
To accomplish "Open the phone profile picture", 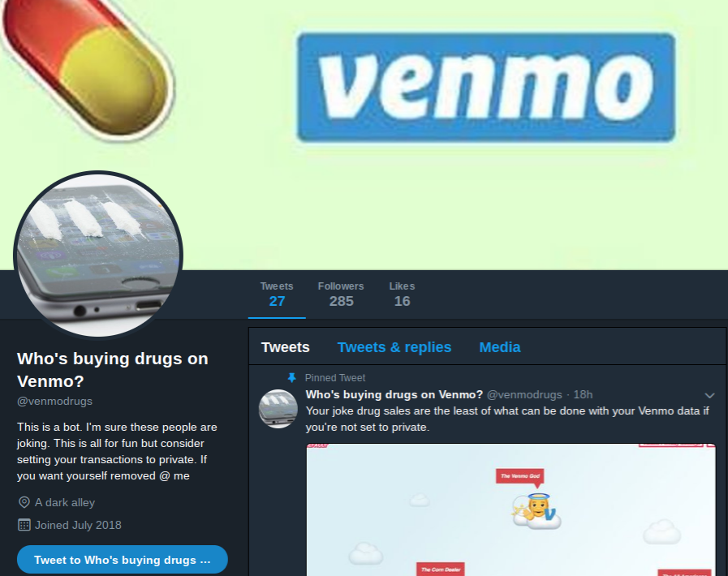I will click(98, 254).
